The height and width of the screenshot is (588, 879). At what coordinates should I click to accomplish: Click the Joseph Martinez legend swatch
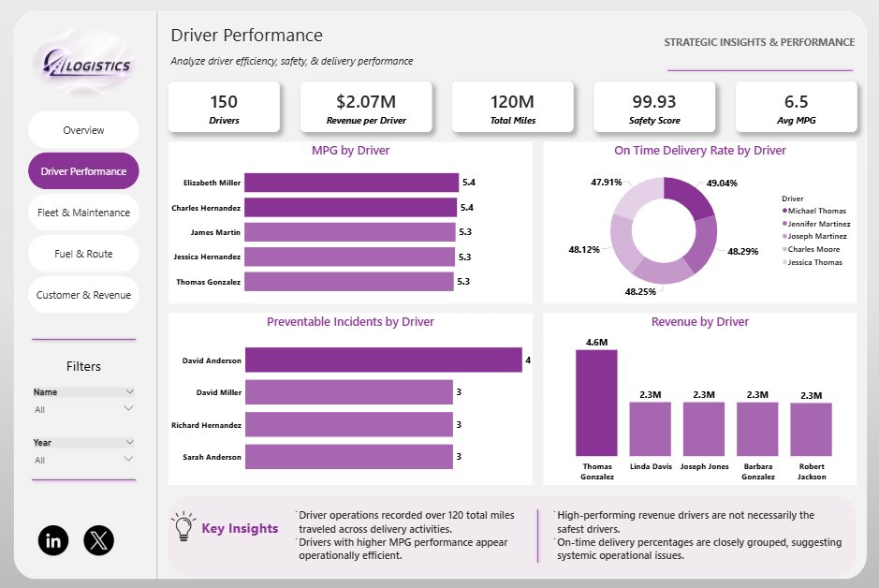[x=784, y=236]
